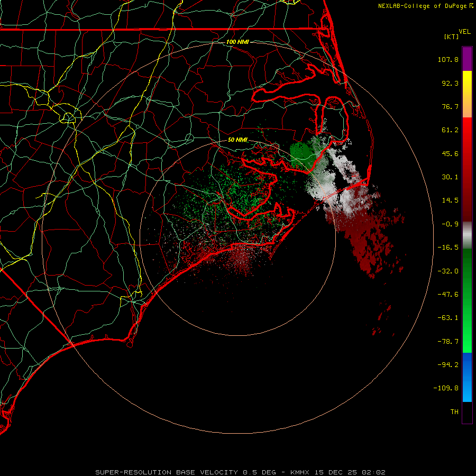Click the circular highway loop on the map
476x476 pixels.
(x=68, y=117)
